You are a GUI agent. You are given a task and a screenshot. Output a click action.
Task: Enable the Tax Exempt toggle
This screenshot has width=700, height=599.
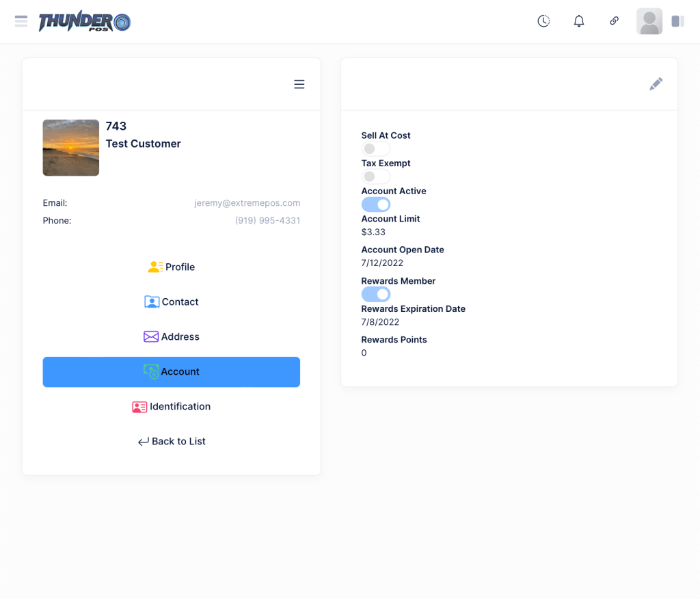[x=375, y=176]
